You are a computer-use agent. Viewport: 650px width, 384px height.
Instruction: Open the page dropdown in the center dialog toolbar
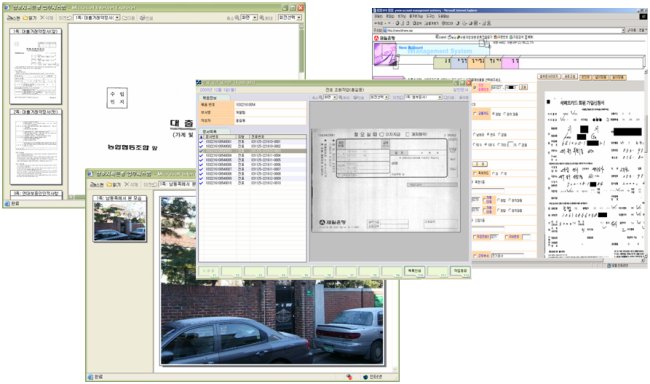tap(422, 97)
